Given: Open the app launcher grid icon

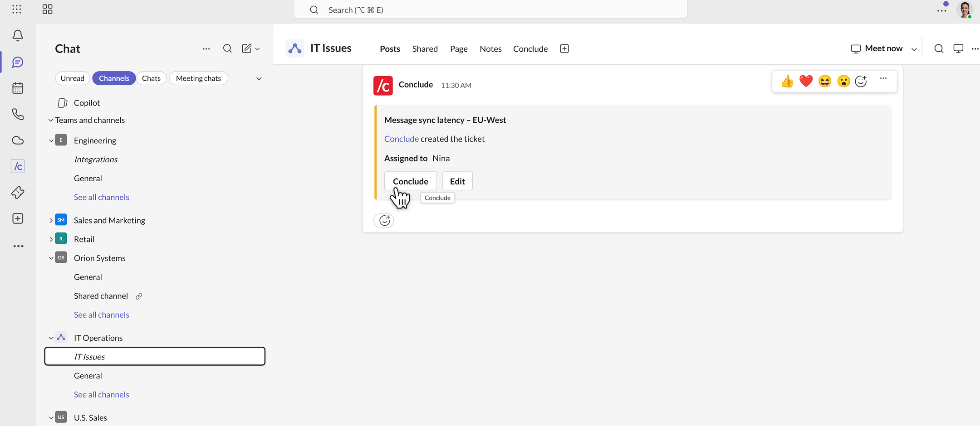Looking at the screenshot, I should tap(17, 9).
